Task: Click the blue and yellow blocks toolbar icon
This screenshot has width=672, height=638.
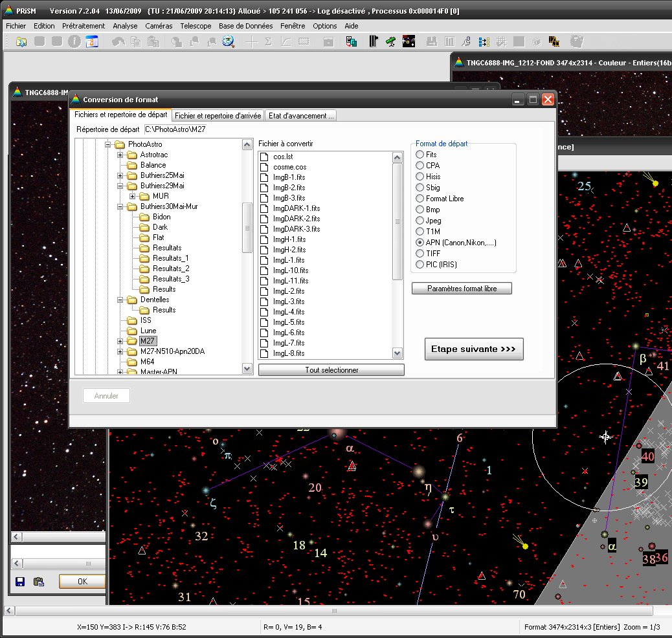Action: coord(484,41)
